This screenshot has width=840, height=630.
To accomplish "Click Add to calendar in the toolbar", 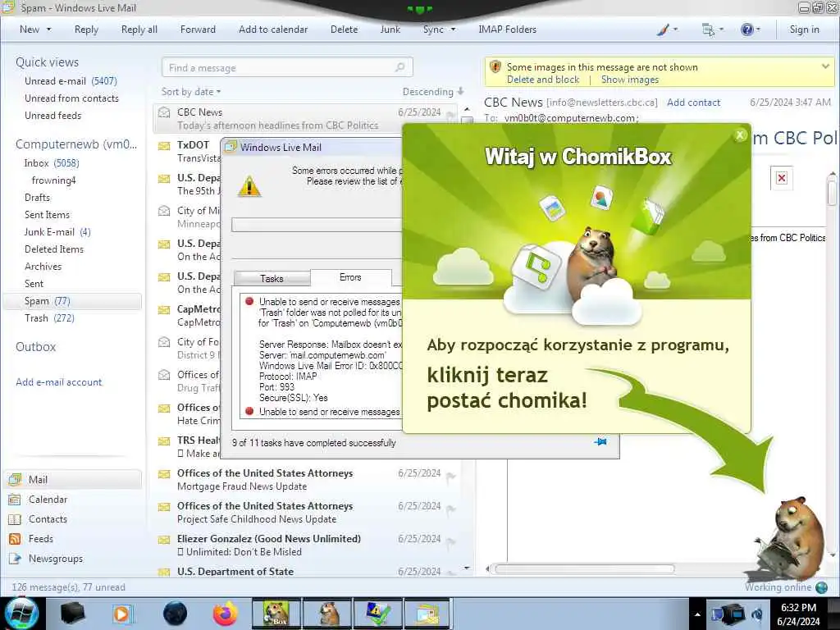I will pos(273,30).
